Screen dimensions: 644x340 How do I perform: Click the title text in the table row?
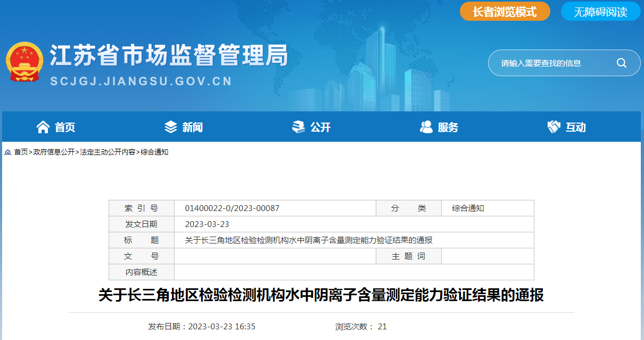tap(309, 240)
